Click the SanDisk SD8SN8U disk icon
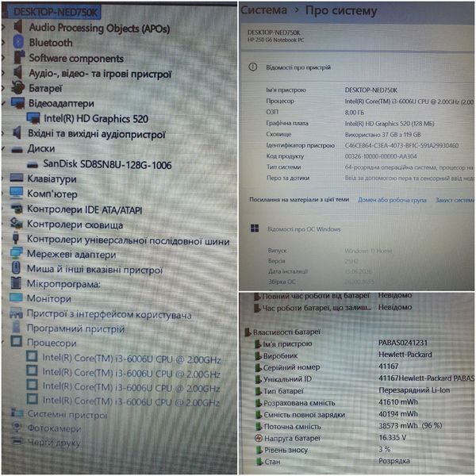Screen dimensions: 476x476 tap(33, 165)
